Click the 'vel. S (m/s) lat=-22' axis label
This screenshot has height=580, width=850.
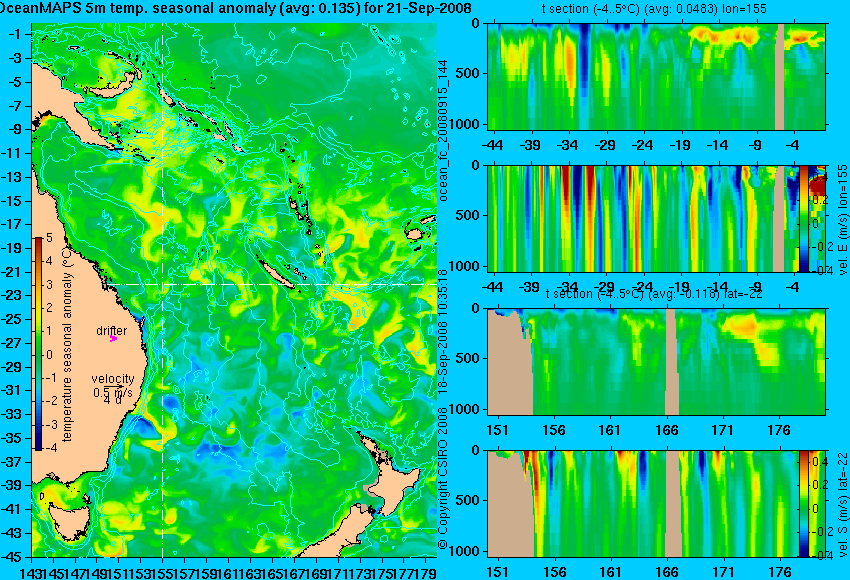(x=843, y=503)
